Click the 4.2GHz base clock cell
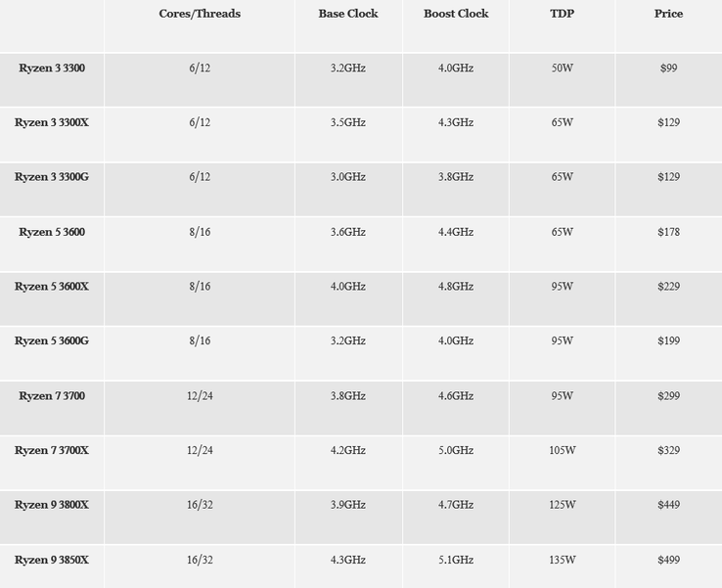722x588 pixels. click(x=348, y=450)
